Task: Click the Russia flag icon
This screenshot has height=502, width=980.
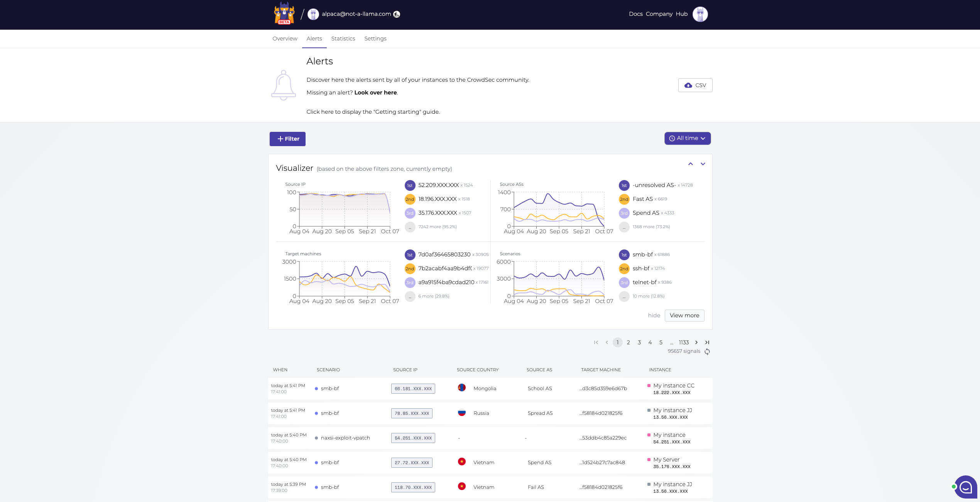Action: pyautogui.click(x=462, y=412)
